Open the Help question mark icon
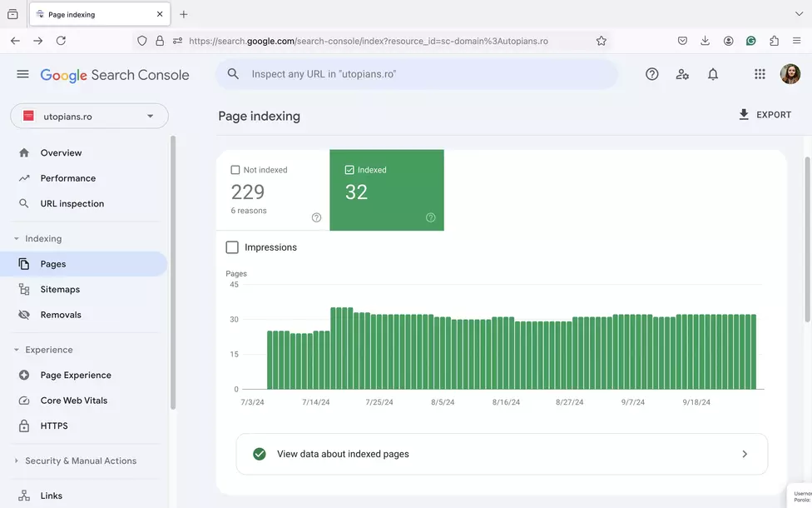Image resolution: width=812 pixels, height=508 pixels. pyautogui.click(x=652, y=74)
